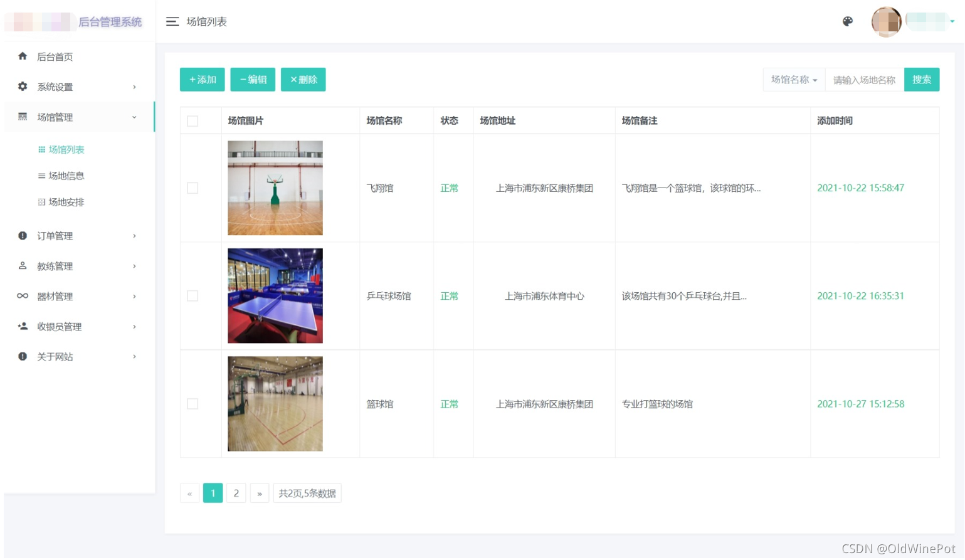Toggle the select-all checkbox in table header
This screenshot has height=560, width=965.
click(192, 121)
